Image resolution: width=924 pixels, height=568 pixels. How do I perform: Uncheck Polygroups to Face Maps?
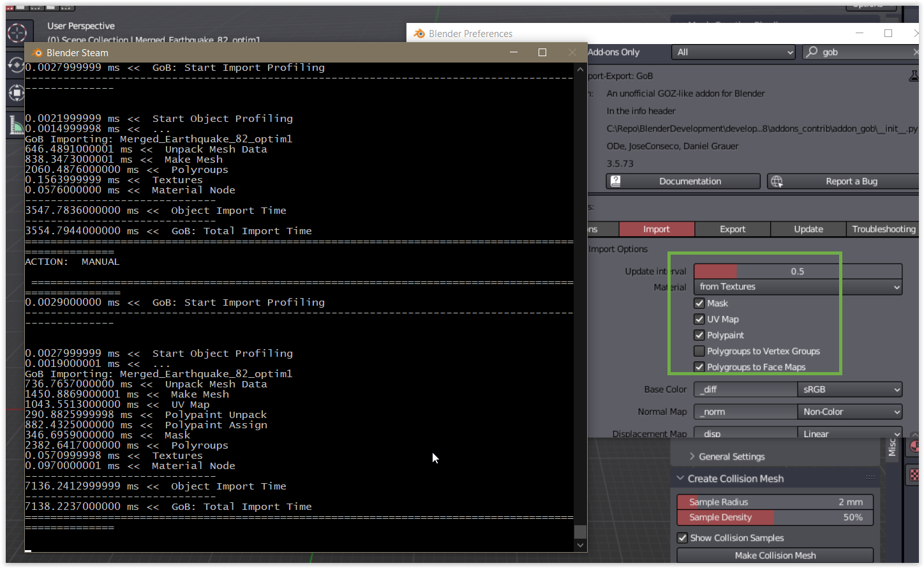[x=699, y=367]
